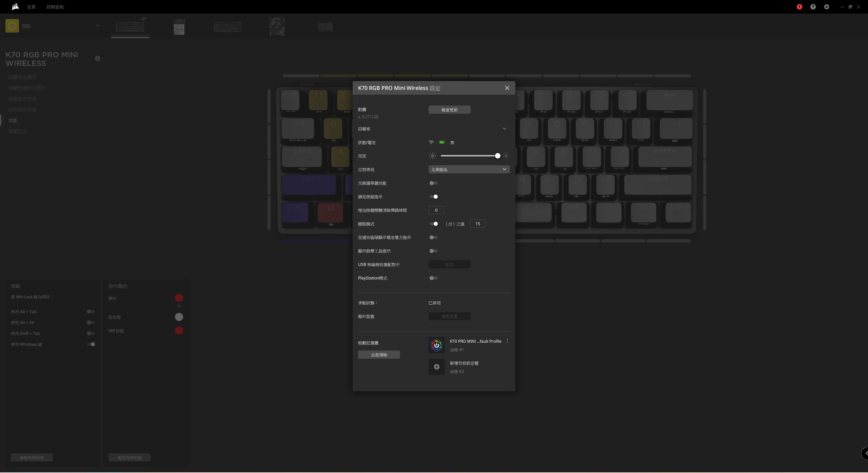Image resolution: width=868 pixels, height=473 pixels.
Task: Click the 需要裝置 extra devices button
Action: click(x=449, y=316)
